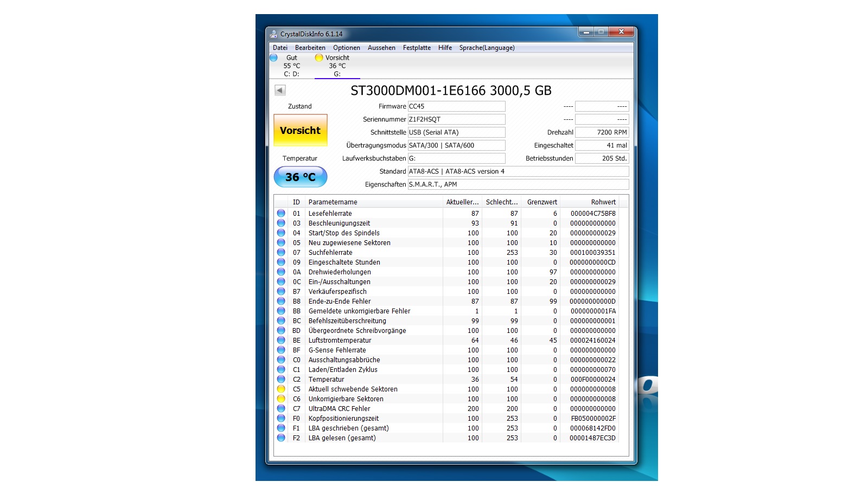This screenshot has height=488, width=868.
Task: Click yellow warning orb for Unkorrigierbare Sektoren
Action: pos(281,399)
